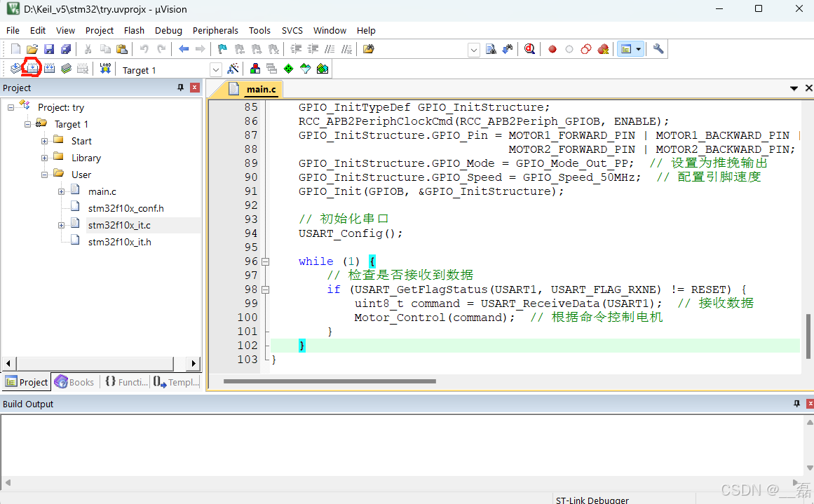The height and width of the screenshot is (504, 814).
Task: Build the target files
Action: [x=33, y=69]
